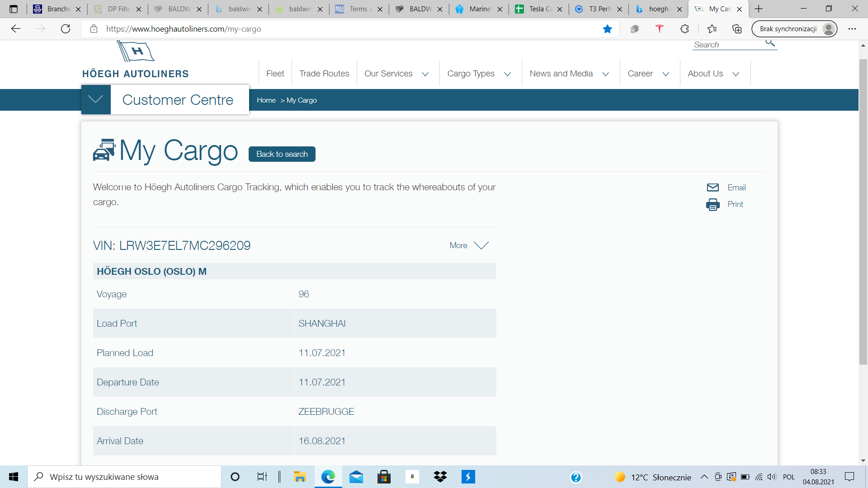Show hidden system tray icons
868x488 pixels.
tap(704, 477)
